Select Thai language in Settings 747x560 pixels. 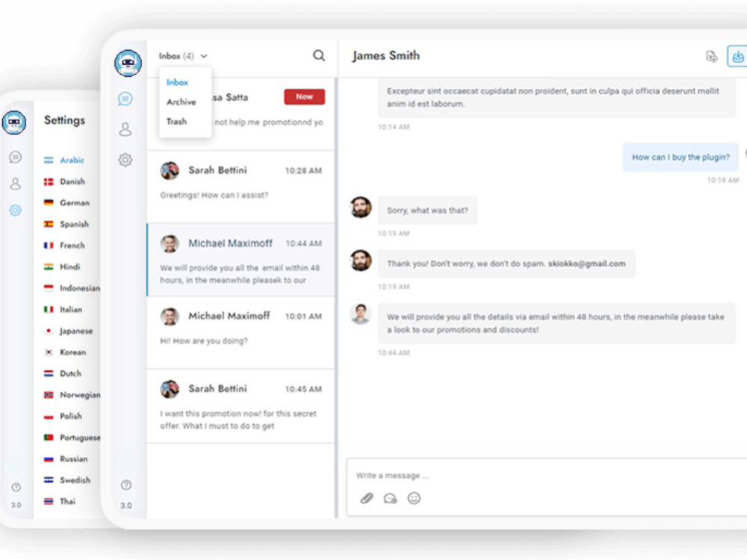[60, 502]
